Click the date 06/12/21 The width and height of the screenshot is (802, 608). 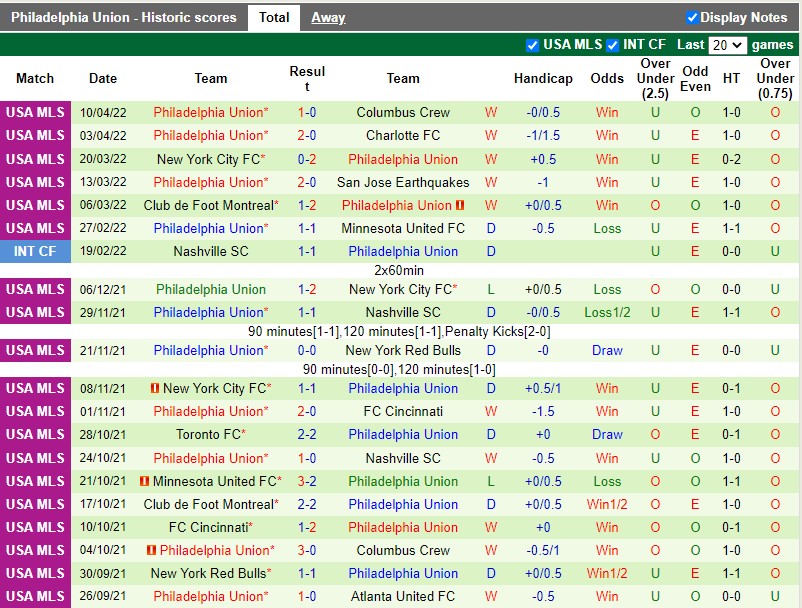(x=103, y=290)
